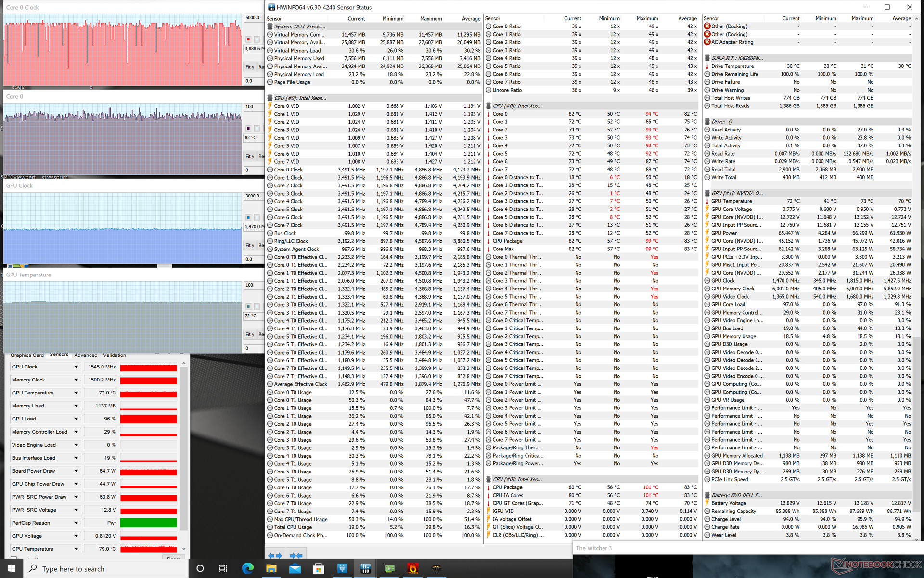The width and height of the screenshot is (924, 578).
Task: Select the Average Effective Clock row
Action: pyautogui.click(x=374, y=384)
